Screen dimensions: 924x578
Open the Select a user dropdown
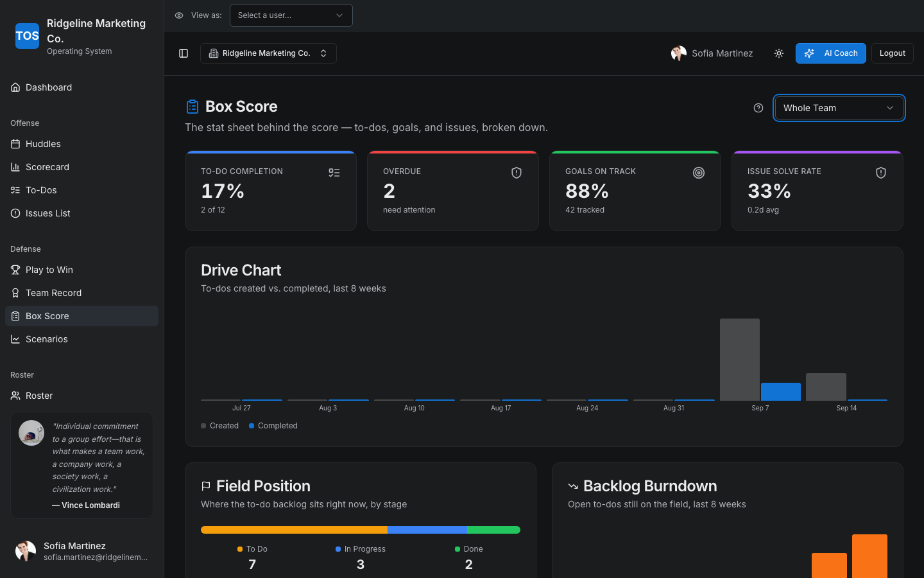tap(291, 15)
